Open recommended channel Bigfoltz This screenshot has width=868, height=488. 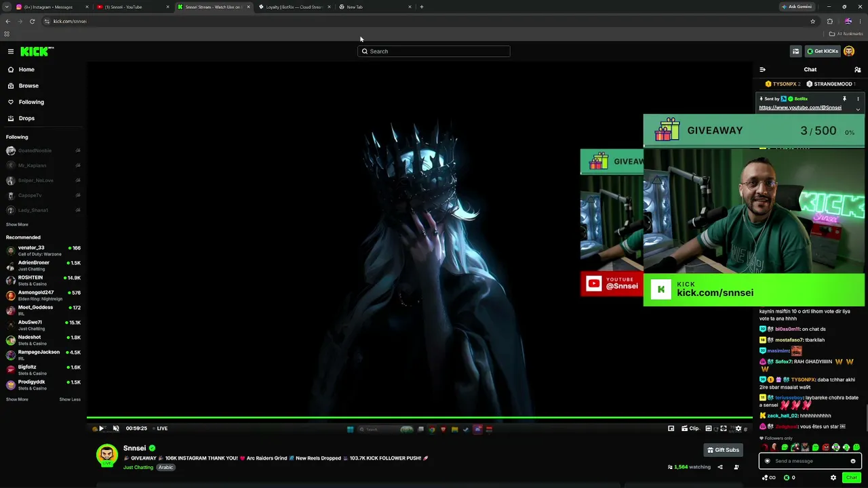(43, 370)
